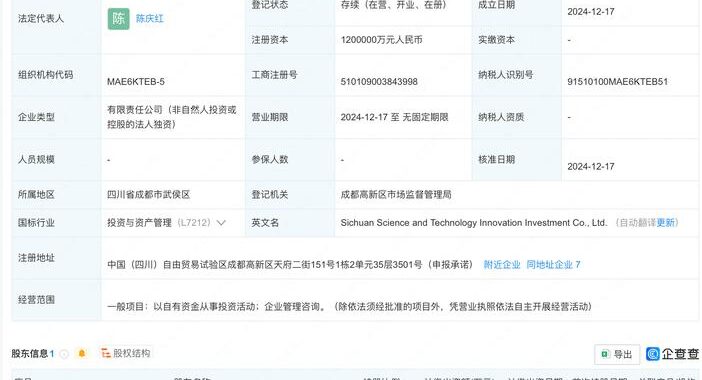Click the bell alert icon beside 股东信息
This screenshot has width=702, height=380.
click(81, 354)
